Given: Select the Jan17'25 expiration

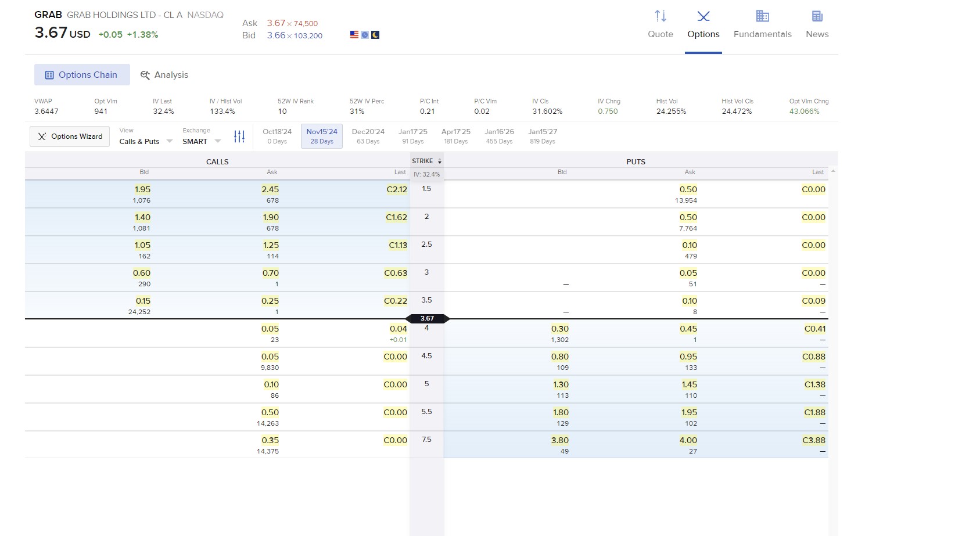Looking at the screenshot, I should click(413, 136).
